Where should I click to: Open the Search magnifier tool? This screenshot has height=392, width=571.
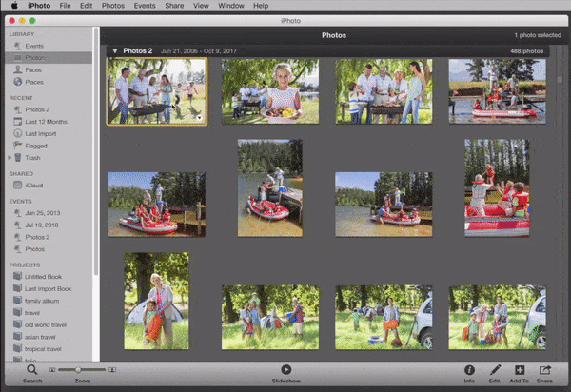31,369
